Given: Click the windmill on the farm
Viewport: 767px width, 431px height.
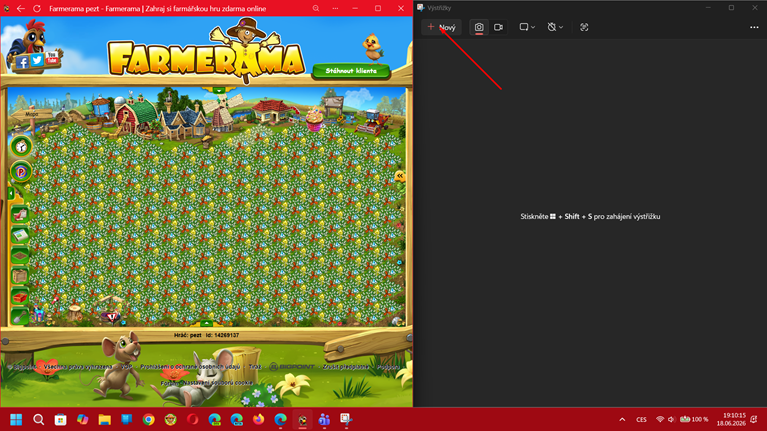Looking at the screenshot, I should tap(223, 112).
